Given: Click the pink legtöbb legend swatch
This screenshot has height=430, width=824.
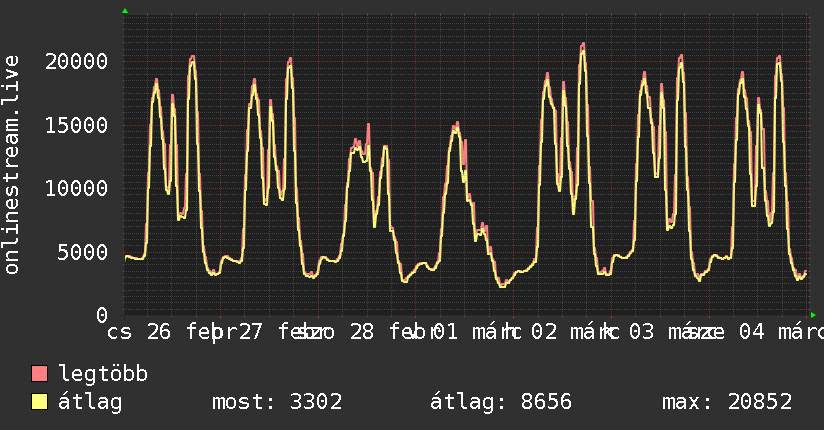Looking at the screenshot, I should click(40, 373).
